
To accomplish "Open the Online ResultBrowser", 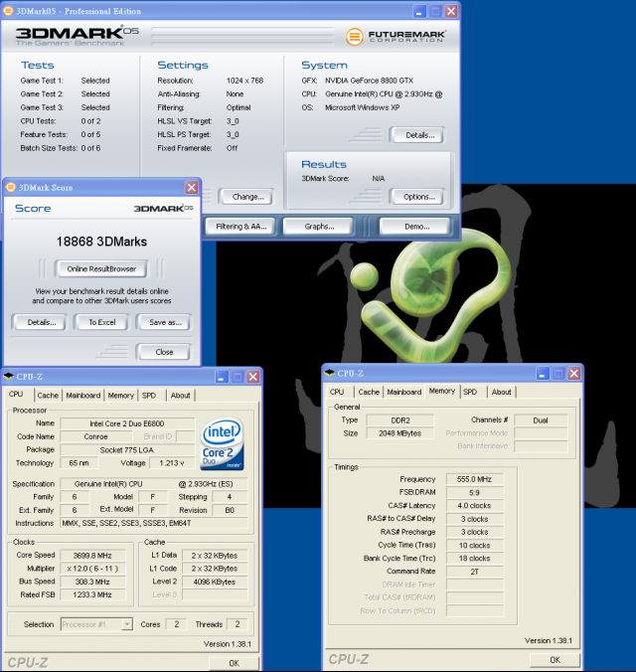I will 101,268.
